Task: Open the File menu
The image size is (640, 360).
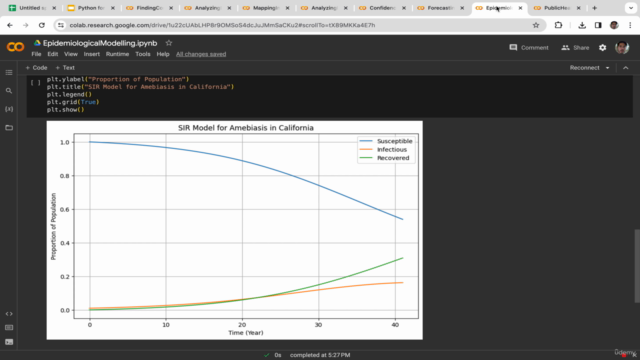Action: coord(36,54)
